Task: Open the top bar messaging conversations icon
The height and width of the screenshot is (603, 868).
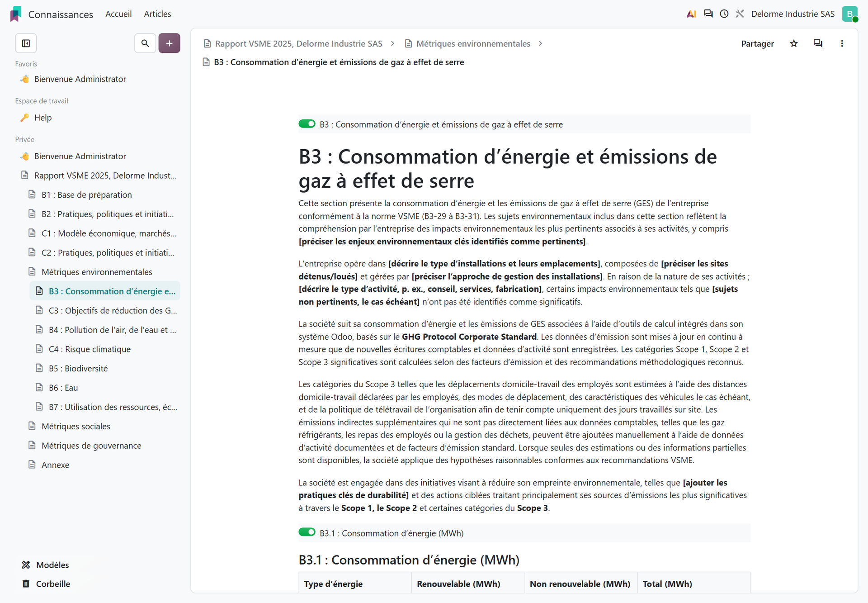Action: [x=708, y=14]
